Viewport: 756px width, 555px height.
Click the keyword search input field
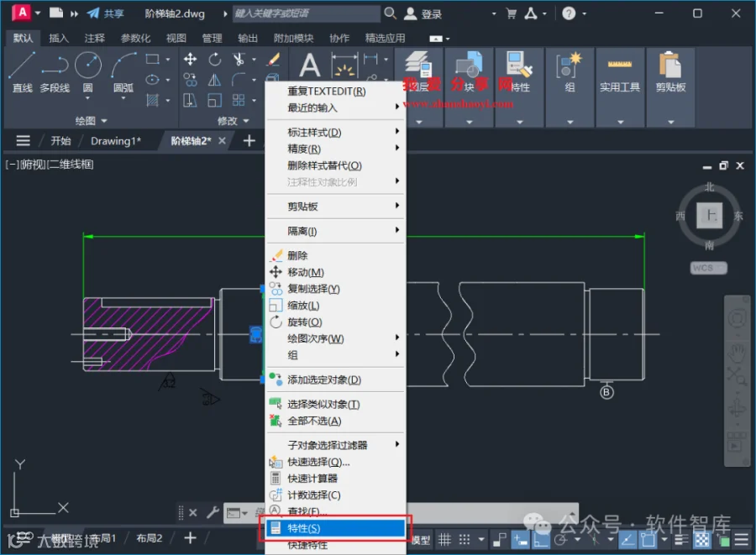[x=306, y=13]
